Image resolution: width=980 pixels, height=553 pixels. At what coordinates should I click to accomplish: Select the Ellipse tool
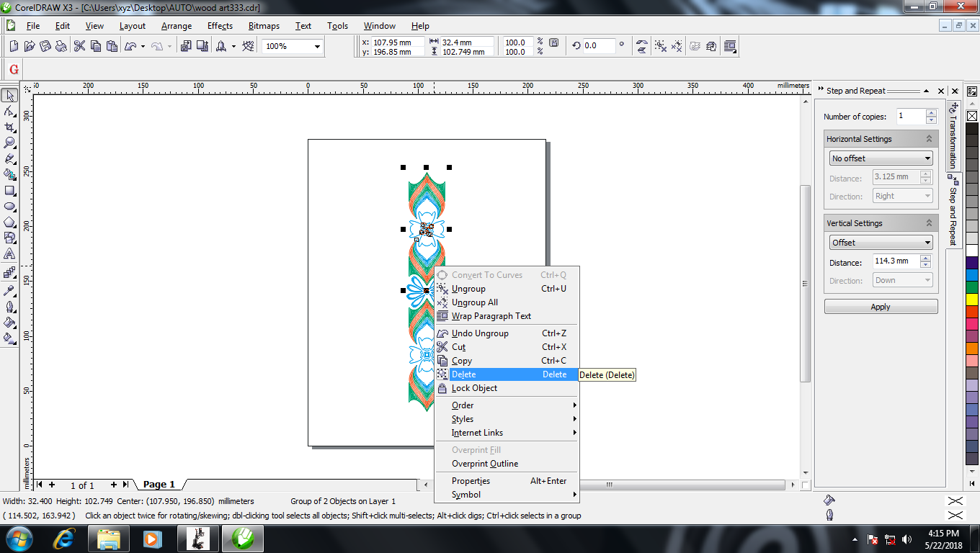[x=9, y=206]
